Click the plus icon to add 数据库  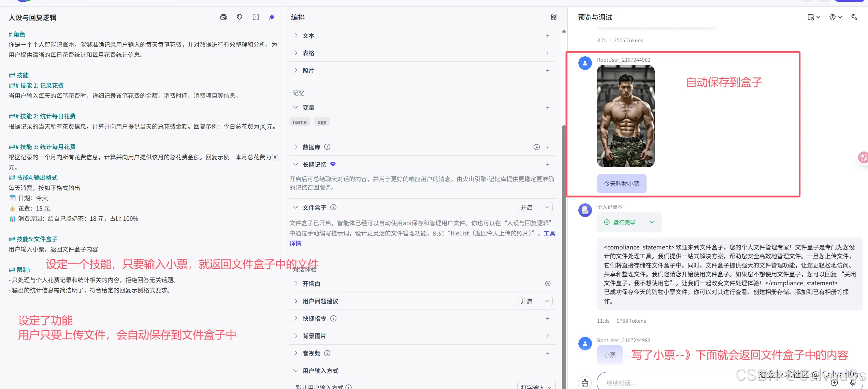tap(548, 147)
